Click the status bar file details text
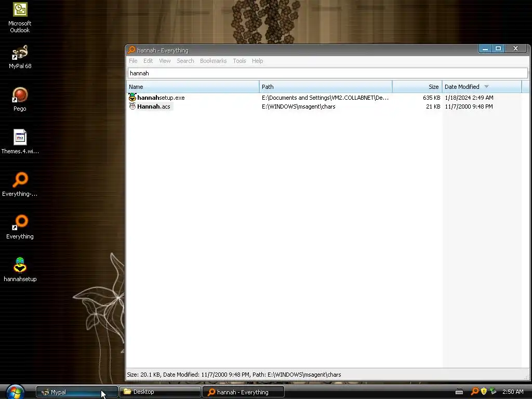Viewport: 532px width, 399px height. pyautogui.click(x=234, y=375)
